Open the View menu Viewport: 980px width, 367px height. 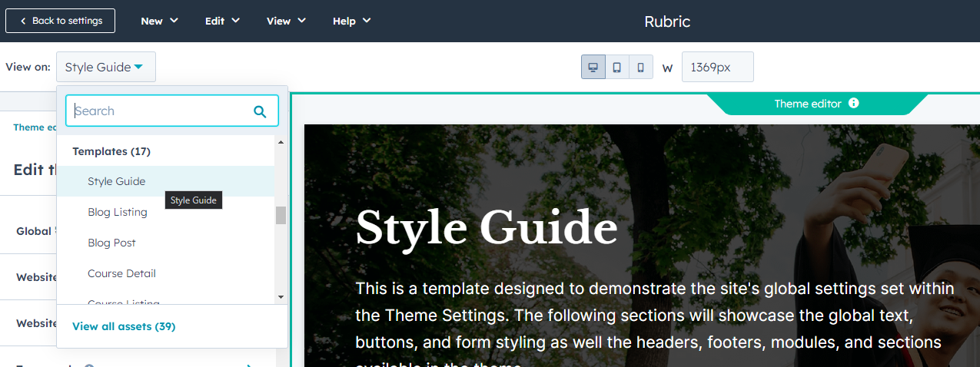pos(286,21)
